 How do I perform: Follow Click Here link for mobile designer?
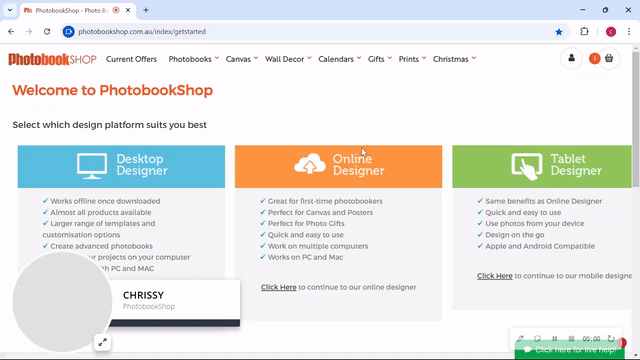[x=495, y=276]
